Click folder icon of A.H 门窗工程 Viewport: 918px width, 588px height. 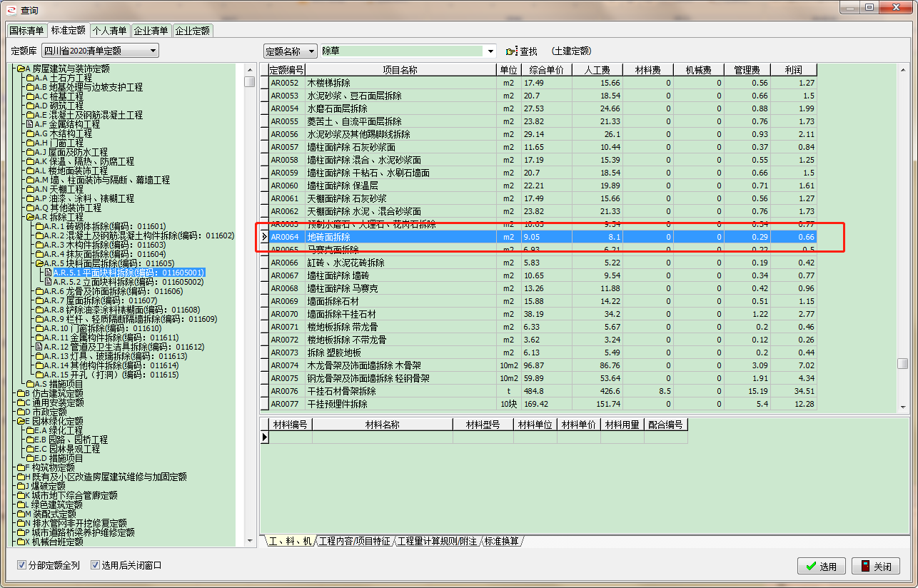(31, 143)
